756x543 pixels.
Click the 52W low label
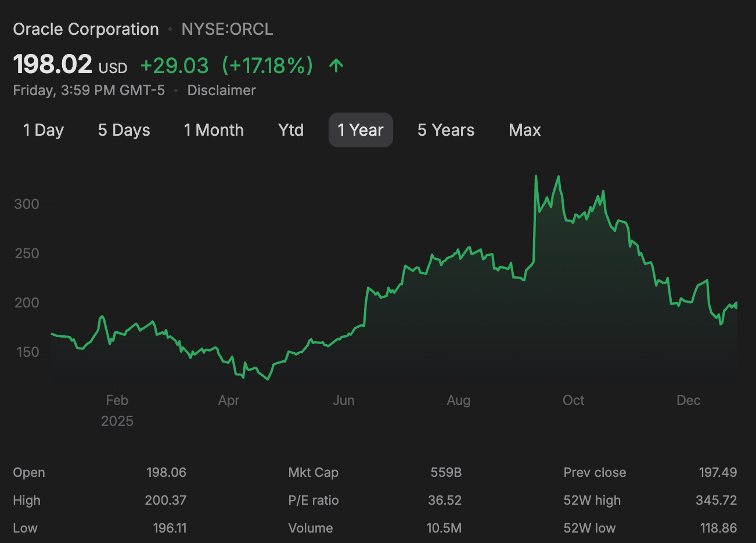click(589, 528)
